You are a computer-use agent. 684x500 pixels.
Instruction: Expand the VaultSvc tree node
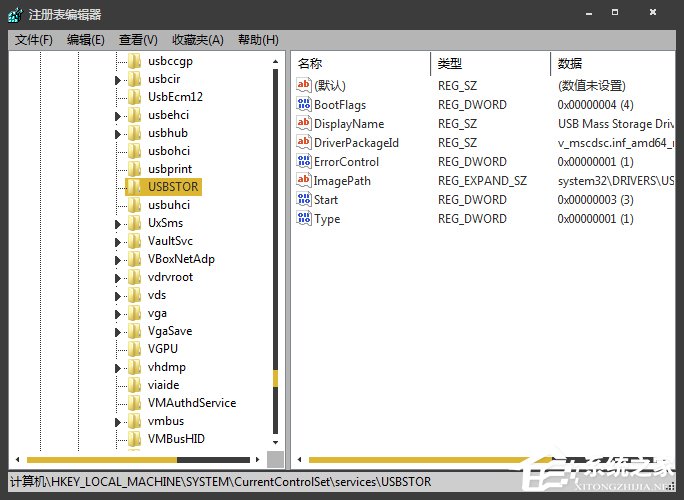[x=117, y=242]
